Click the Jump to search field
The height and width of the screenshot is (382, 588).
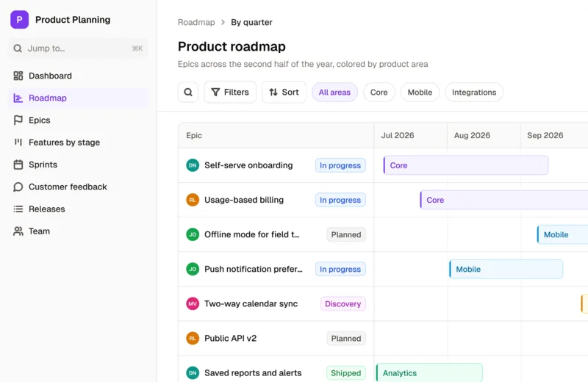tap(78, 48)
